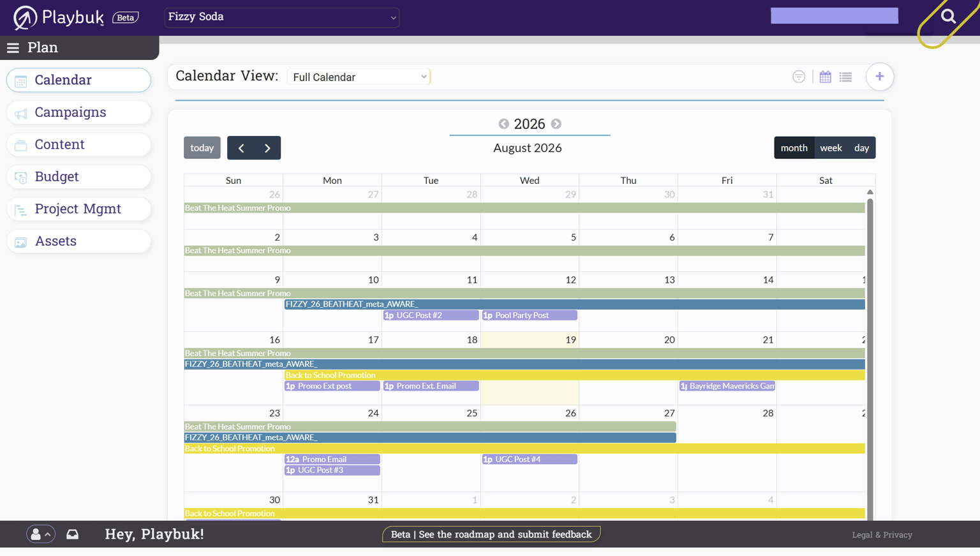The height and width of the screenshot is (556, 980).
Task: Click the filter icon near calendar view
Action: (x=799, y=77)
